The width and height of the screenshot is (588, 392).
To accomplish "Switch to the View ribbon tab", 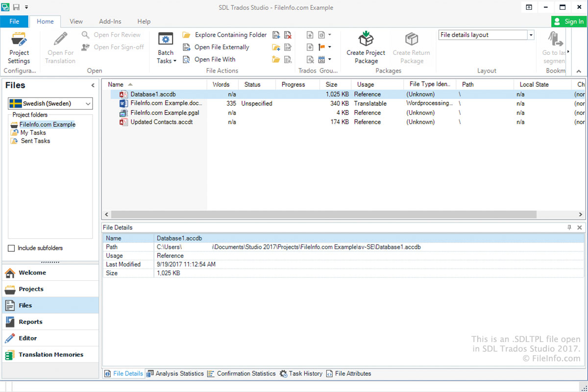I will [76, 22].
